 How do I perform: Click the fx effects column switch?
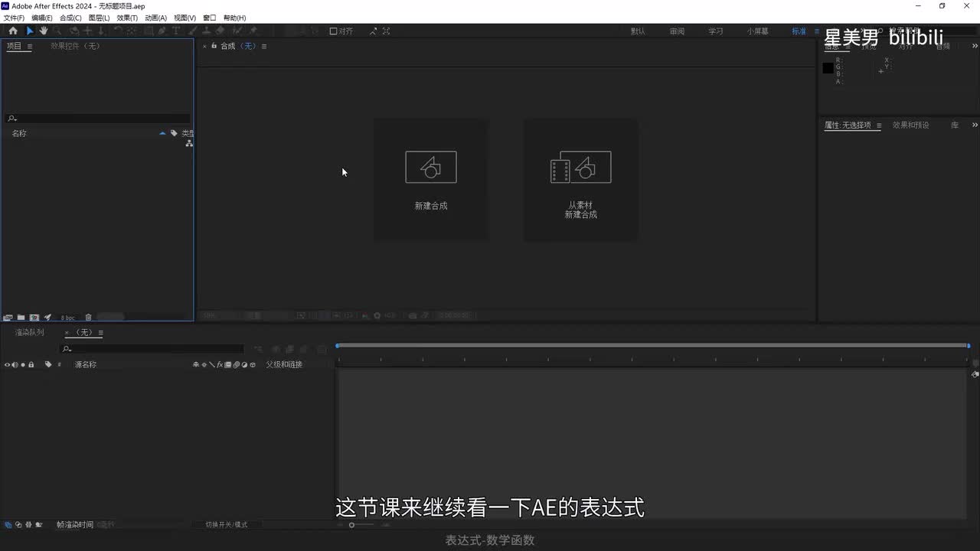click(x=220, y=365)
